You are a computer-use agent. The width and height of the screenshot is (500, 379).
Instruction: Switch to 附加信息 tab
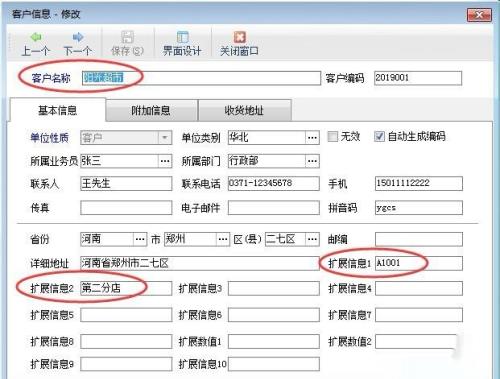click(151, 110)
